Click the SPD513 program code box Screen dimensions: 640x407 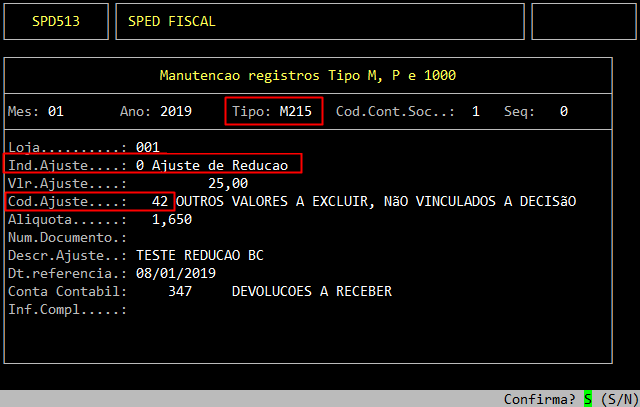pyautogui.click(x=56, y=21)
